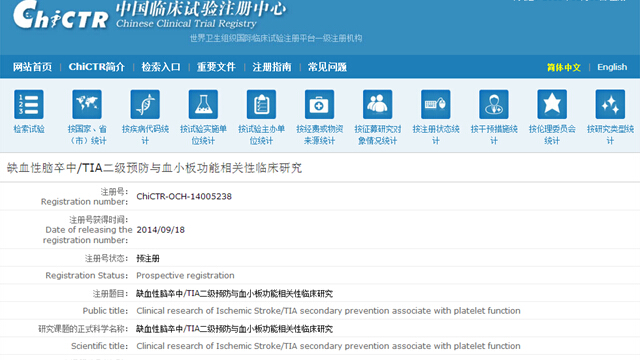
Task: Click the world map statistics icon
Action: click(87, 104)
